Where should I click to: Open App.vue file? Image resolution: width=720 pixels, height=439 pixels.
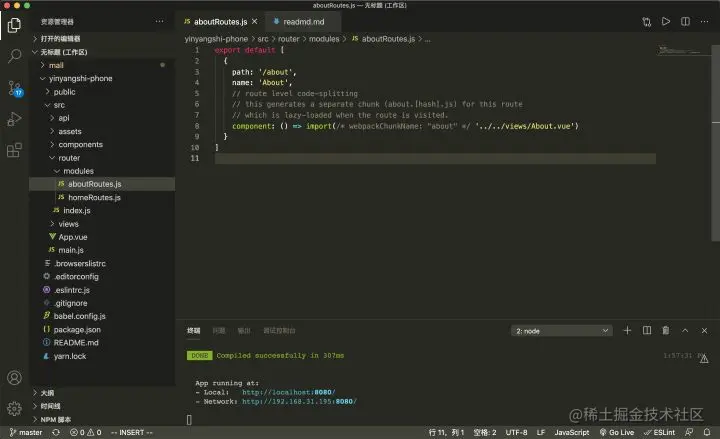[x=102, y=237]
